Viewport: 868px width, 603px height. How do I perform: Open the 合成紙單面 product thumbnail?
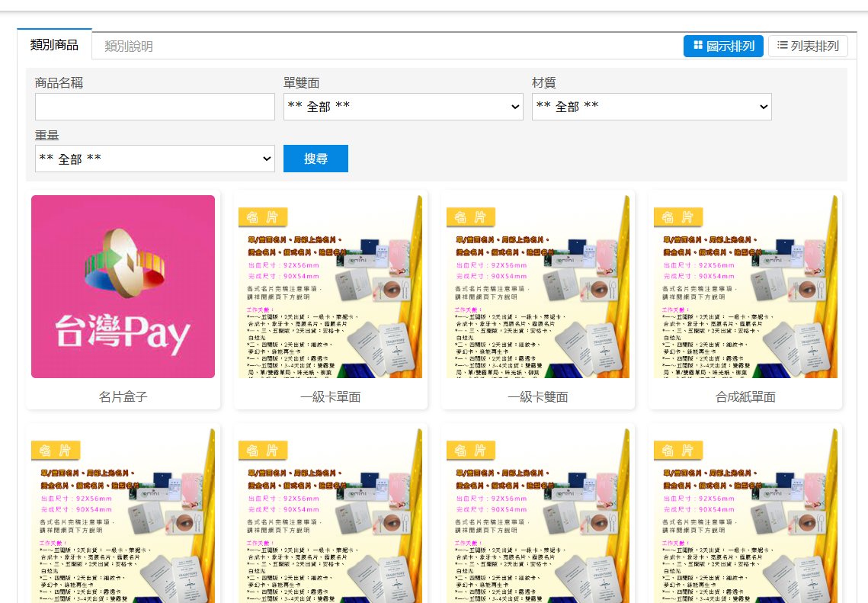coord(745,287)
